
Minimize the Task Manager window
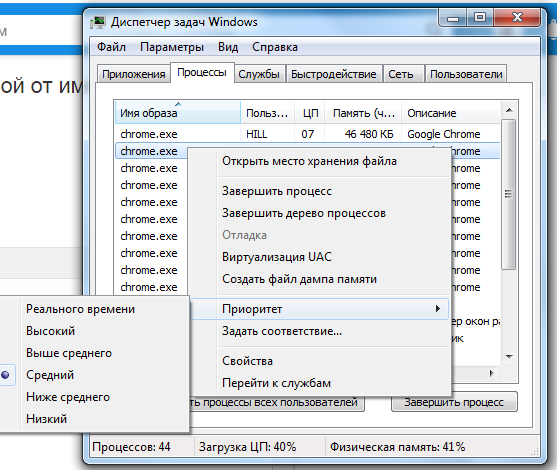pos(453,17)
